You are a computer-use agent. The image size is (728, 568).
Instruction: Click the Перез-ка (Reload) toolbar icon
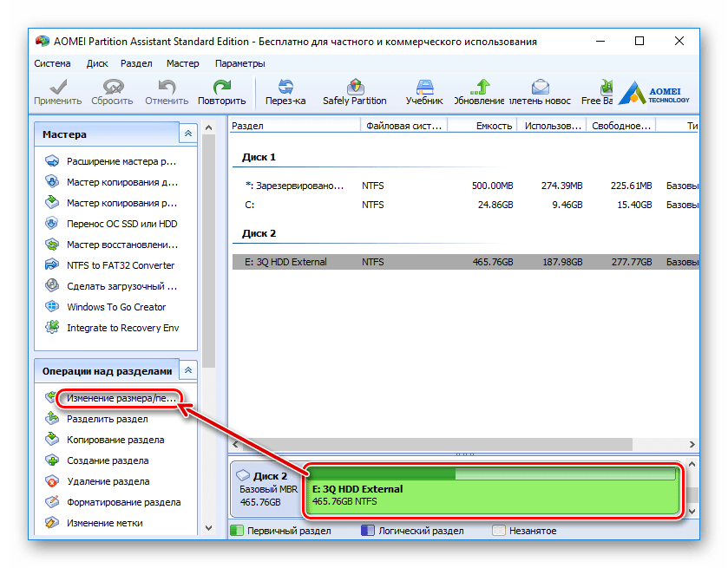point(285,87)
